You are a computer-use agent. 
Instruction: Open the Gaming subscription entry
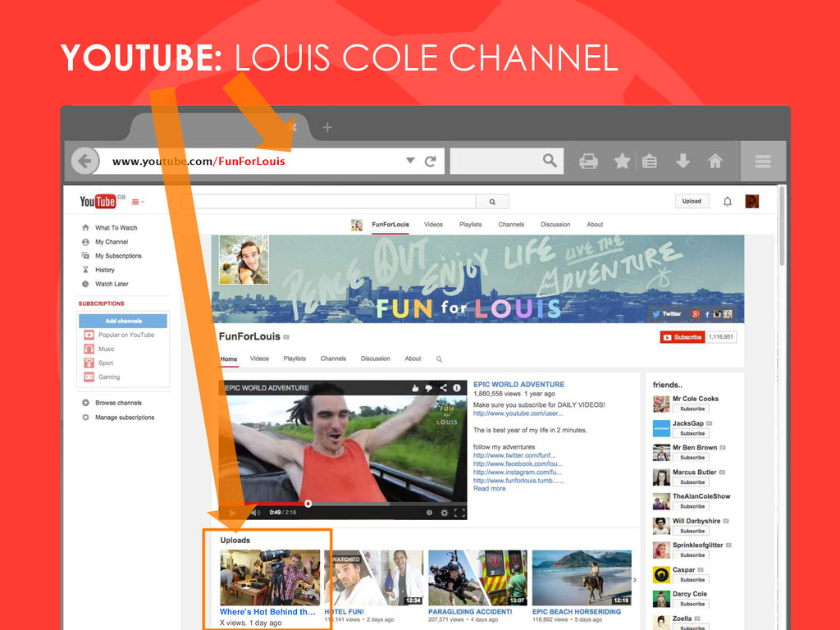coord(109,377)
